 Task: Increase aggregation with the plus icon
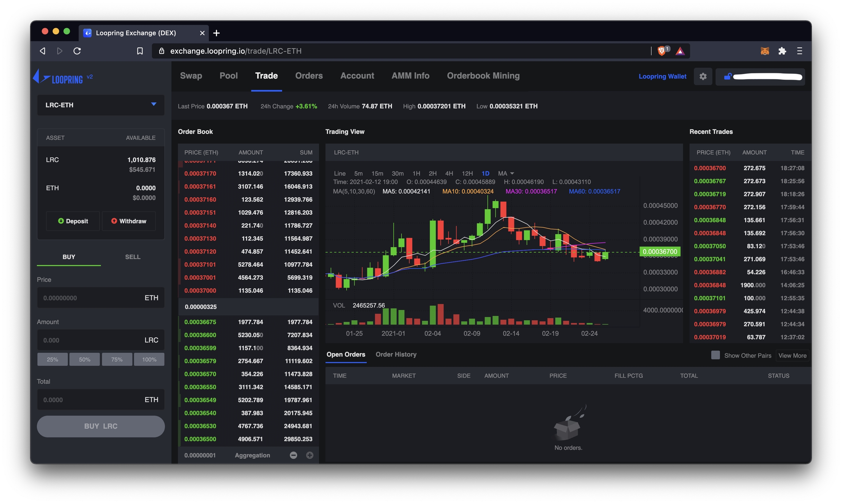(x=310, y=455)
